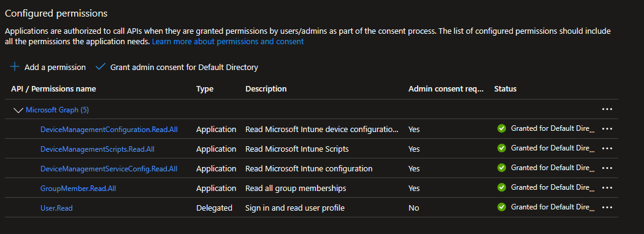Open ellipsis menu for DeviceManagementConfiguration.Read.All
644x234 pixels.
click(x=607, y=129)
